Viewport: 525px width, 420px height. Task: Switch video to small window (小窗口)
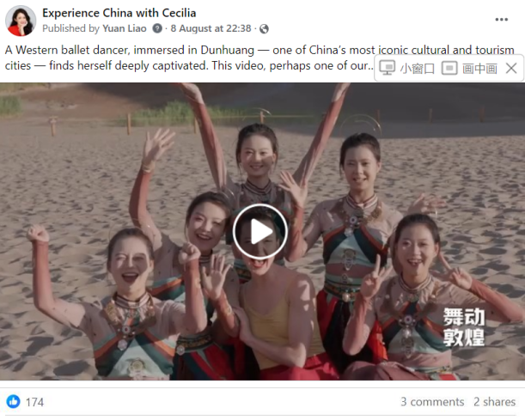click(x=407, y=68)
